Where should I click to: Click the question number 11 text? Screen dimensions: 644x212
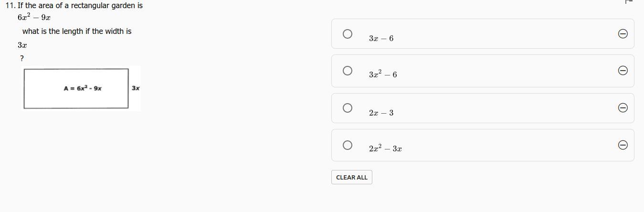(x=10, y=6)
